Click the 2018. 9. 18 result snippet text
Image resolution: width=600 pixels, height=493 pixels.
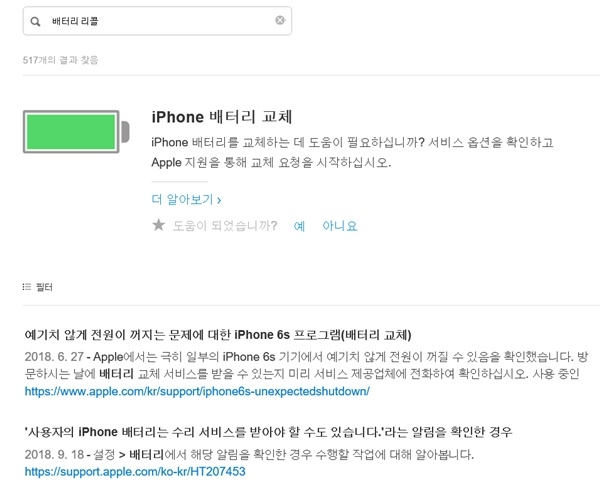click(x=249, y=455)
